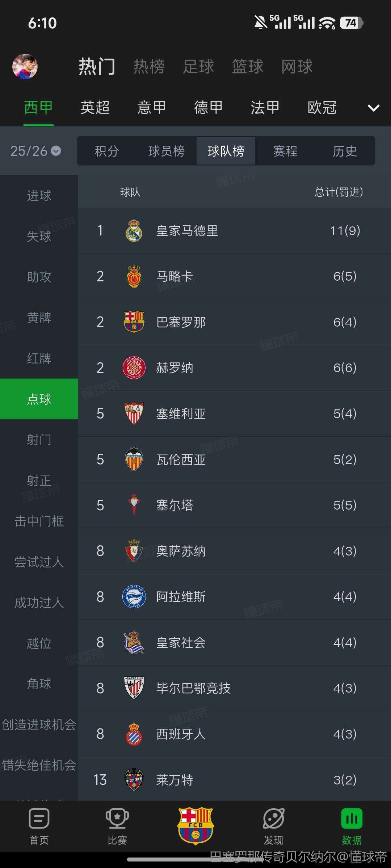Open the 25/26 season dropdown

(36, 151)
